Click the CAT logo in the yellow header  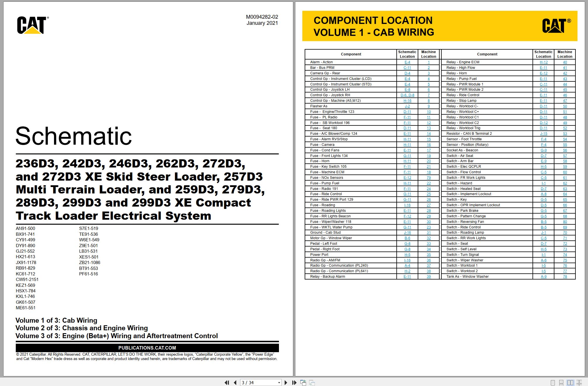pyautogui.click(x=556, y=26)
